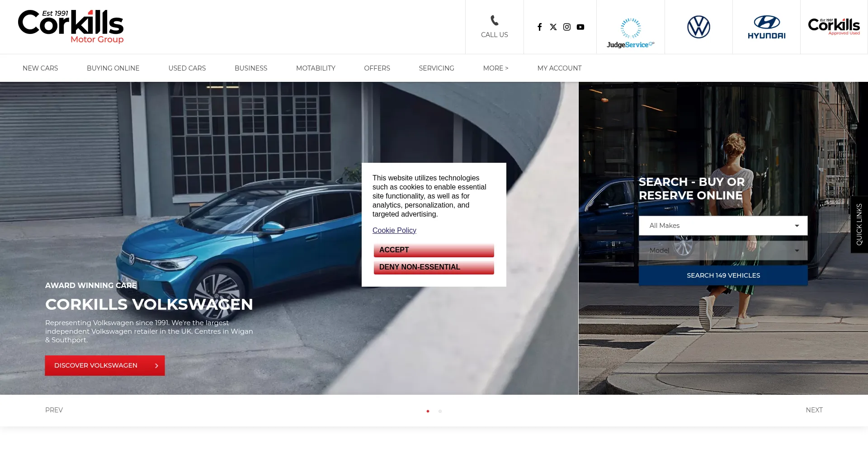Accept cookies with the Accept button

click(434, 250)
